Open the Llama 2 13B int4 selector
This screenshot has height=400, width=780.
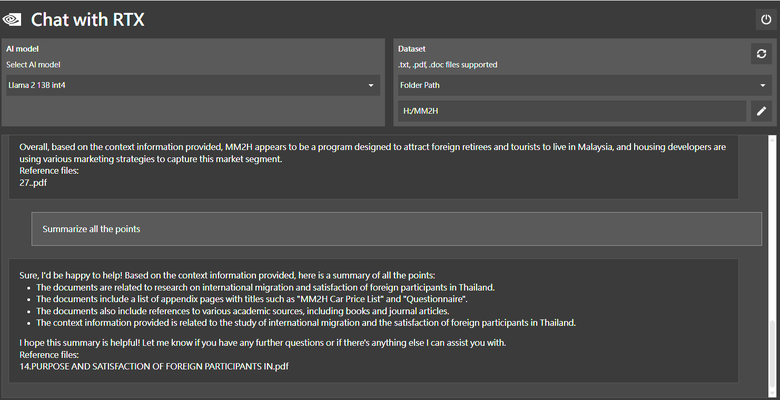point(193,85)
